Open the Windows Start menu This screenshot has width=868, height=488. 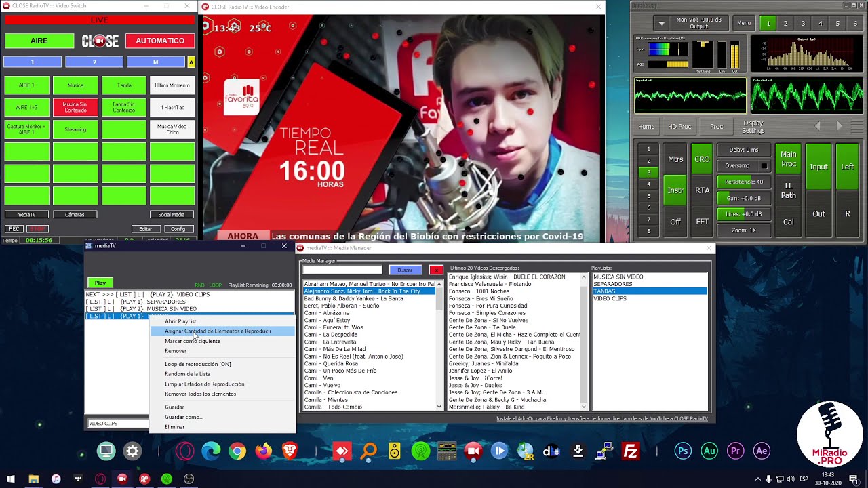pos(11,479)
